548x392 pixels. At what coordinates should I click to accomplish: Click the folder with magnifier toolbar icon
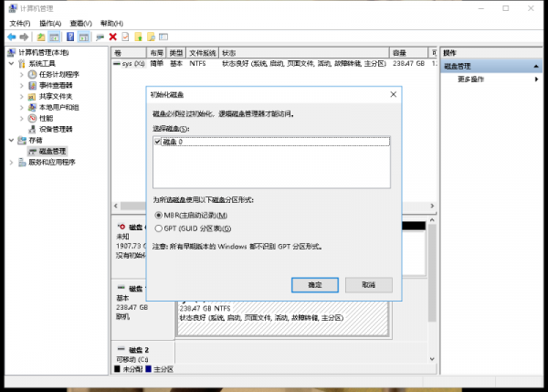point(151,37)
